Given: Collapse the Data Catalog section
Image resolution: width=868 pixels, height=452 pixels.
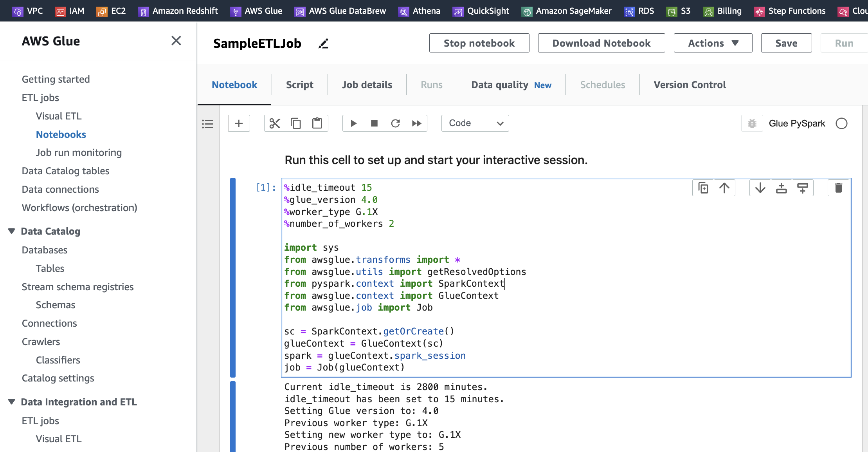Looking at the screenshot, I should tap(12, 231).
